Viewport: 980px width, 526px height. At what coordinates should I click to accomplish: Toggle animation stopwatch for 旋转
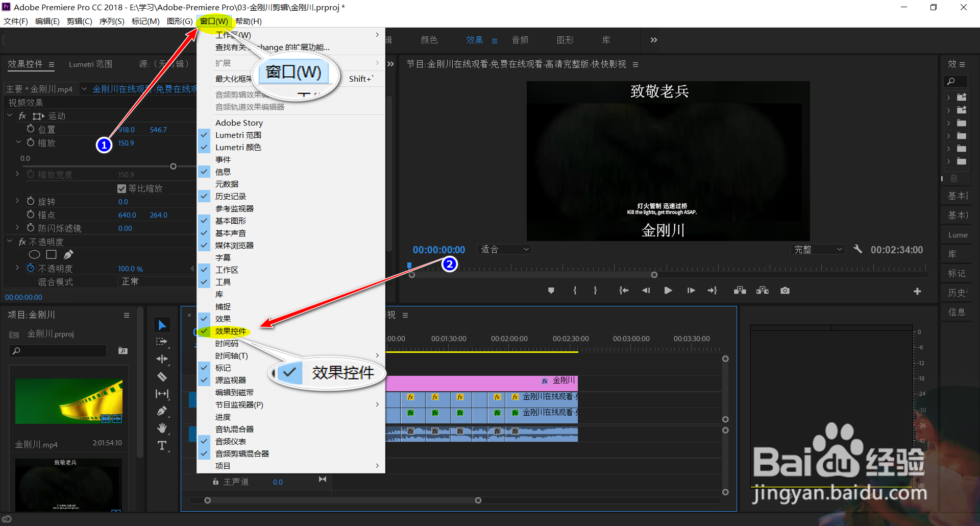[31, 201]
